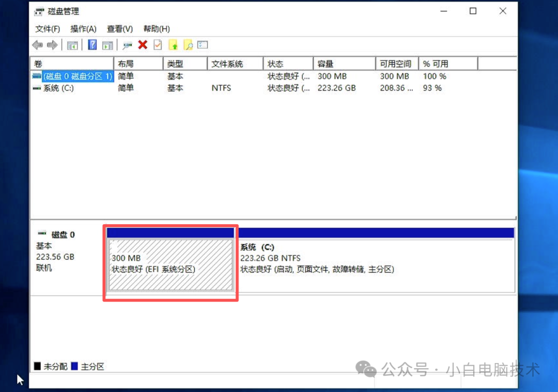Screen dimensions: 558x392
Task: Click 状态良好 status cell in first volume row
Action: point(289,76)
